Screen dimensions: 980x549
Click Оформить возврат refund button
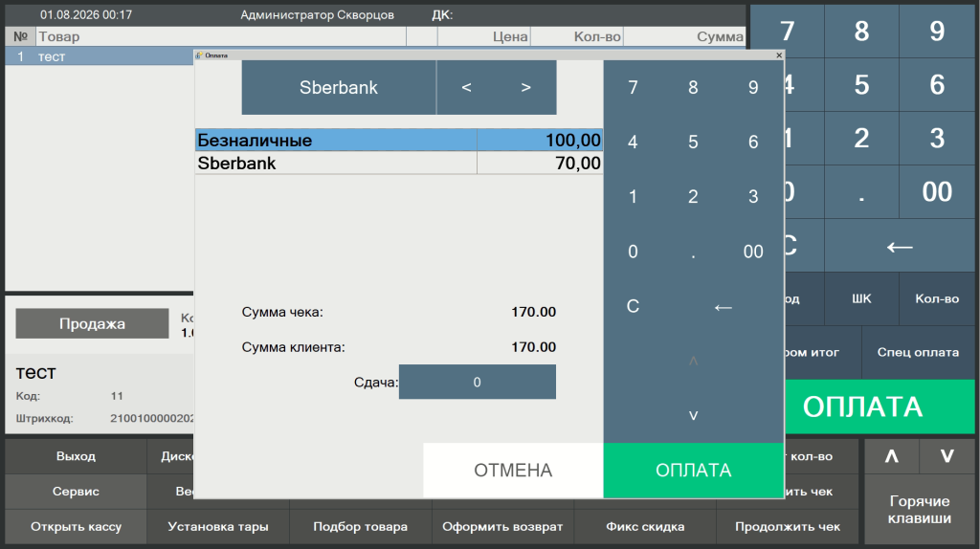502,526
